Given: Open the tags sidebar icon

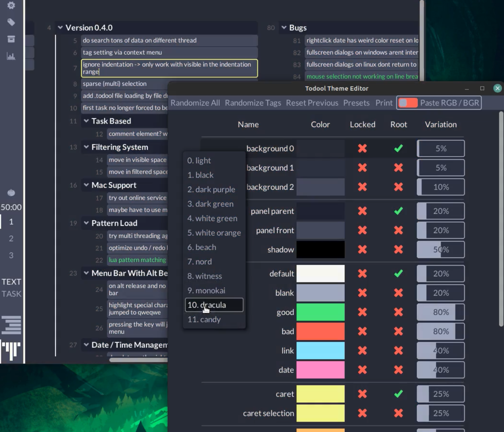Looking at the screenshot, I should click(11, 22).
